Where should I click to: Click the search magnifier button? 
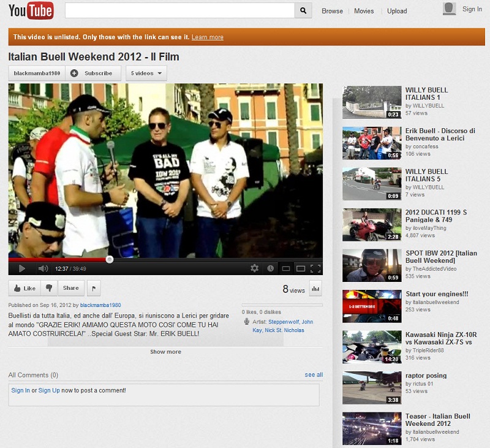pos(303,10)
